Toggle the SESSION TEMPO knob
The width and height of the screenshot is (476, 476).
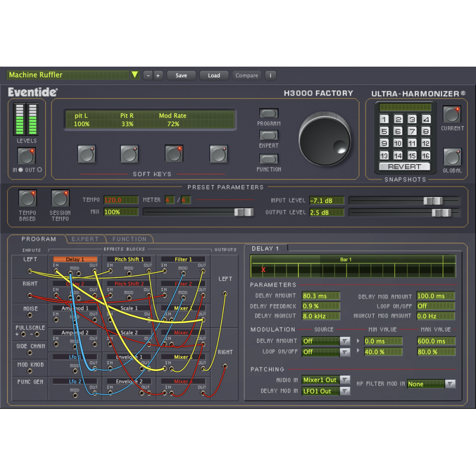[x=59, y=199]
